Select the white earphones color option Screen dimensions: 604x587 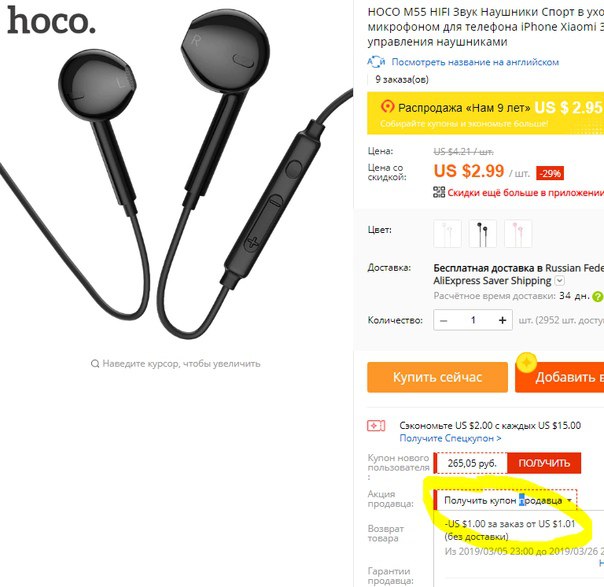click(x=447, y=233)
